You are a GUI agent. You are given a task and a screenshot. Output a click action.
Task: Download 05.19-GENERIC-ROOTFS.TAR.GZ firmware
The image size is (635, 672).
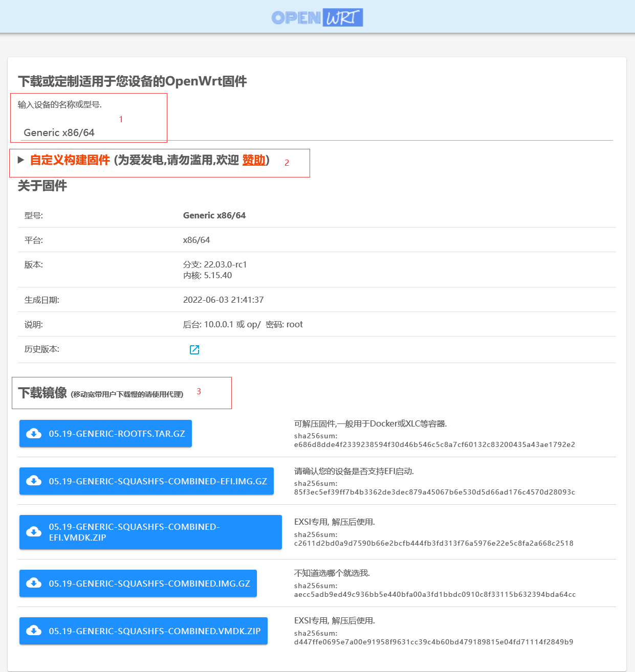[x=117, y=434]
